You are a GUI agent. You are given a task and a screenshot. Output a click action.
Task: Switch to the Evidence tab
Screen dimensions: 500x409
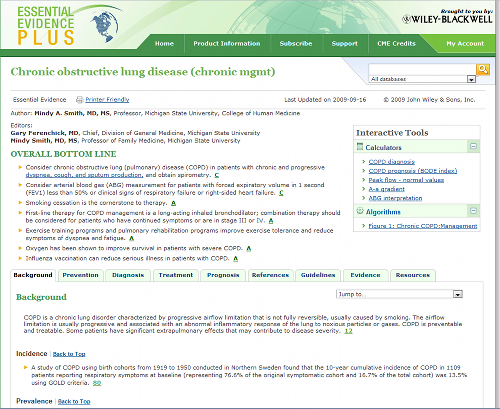[x=365, y=275]
